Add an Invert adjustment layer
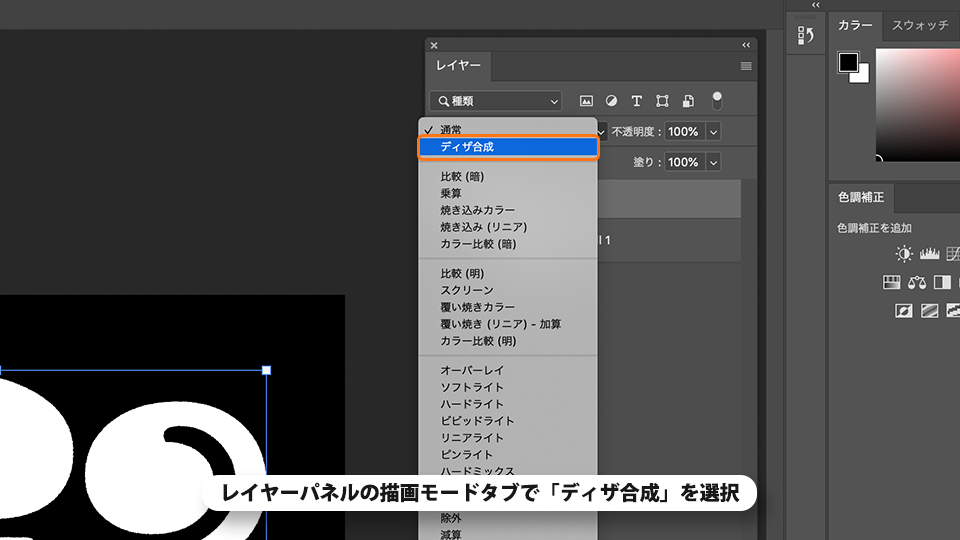 [x=904, y=311]
